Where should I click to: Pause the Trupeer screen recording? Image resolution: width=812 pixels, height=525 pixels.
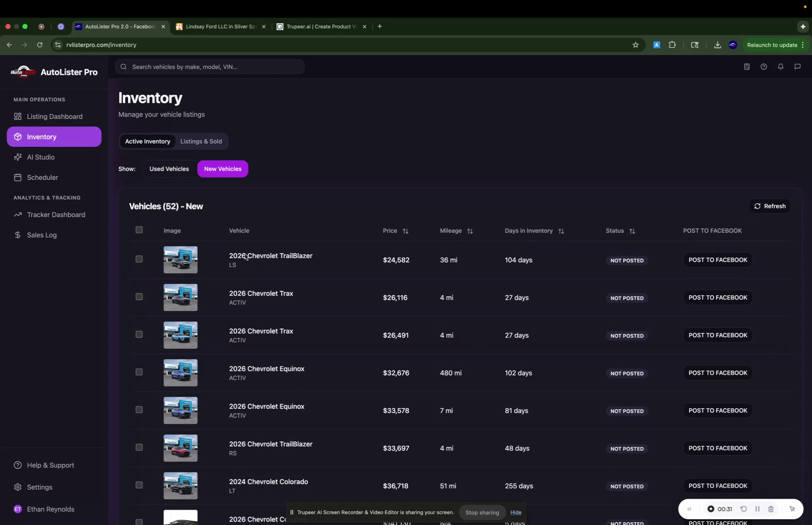[757, 508]
